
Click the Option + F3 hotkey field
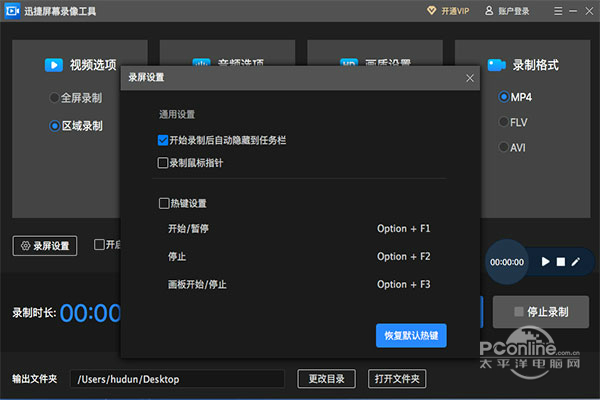[403, 284]
